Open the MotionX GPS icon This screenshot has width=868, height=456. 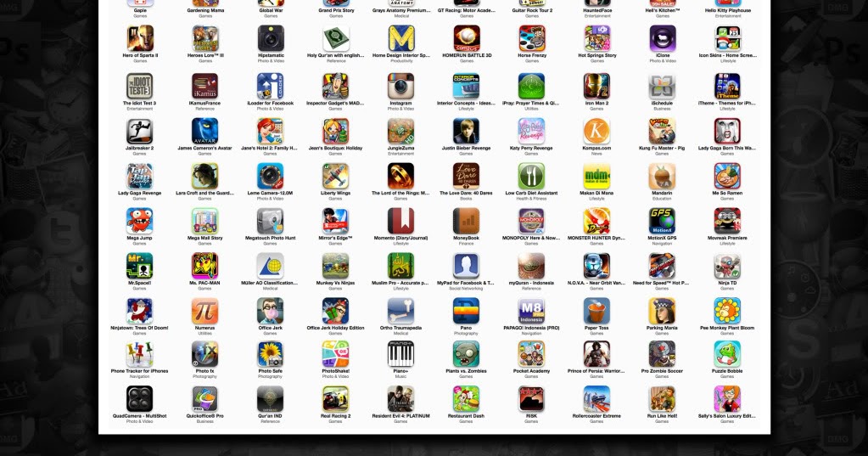662,221
